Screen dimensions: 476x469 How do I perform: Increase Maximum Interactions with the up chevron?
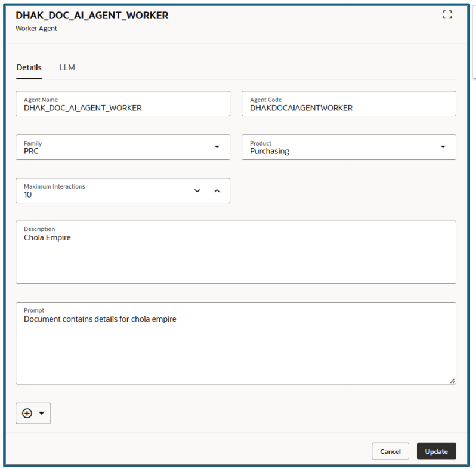click(217, 191)
